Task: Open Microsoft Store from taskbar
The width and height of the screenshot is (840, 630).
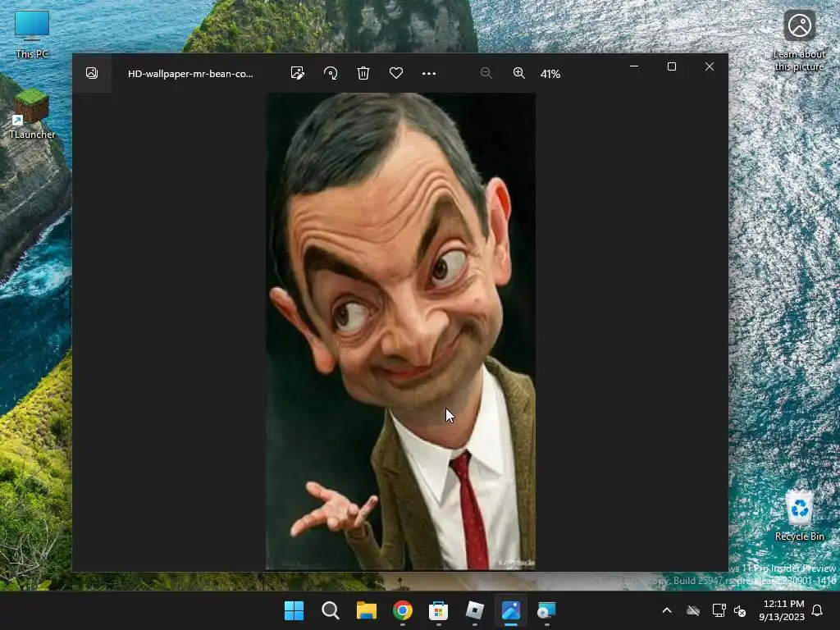Action: [x=438, y=610]
